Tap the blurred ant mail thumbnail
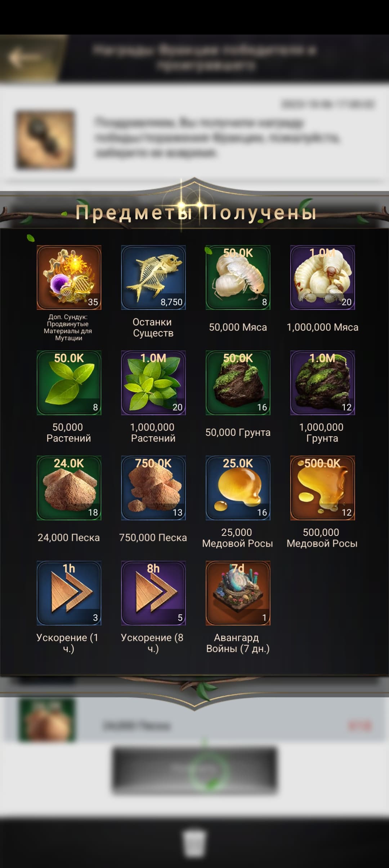This screenshot has width=389, height=868. coord(45,140)
